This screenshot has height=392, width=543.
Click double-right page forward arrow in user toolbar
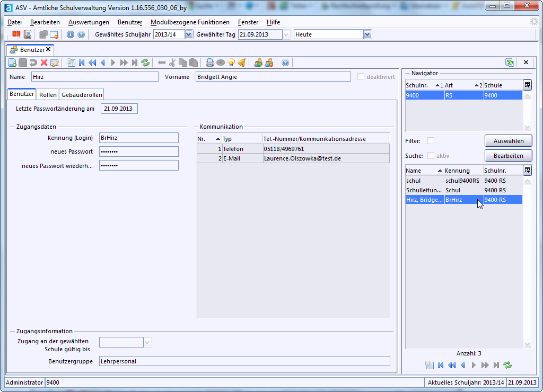(124, 63)
